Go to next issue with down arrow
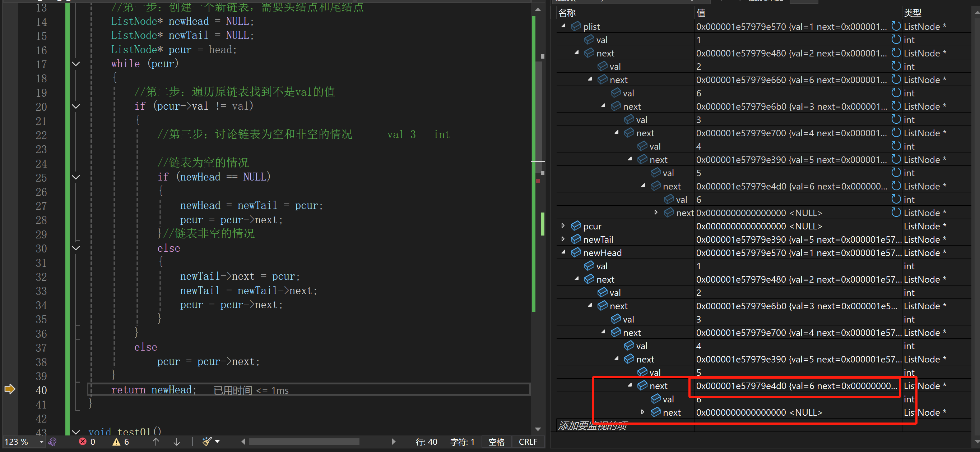This screenshot has width=980, height=452. point(177,442)
